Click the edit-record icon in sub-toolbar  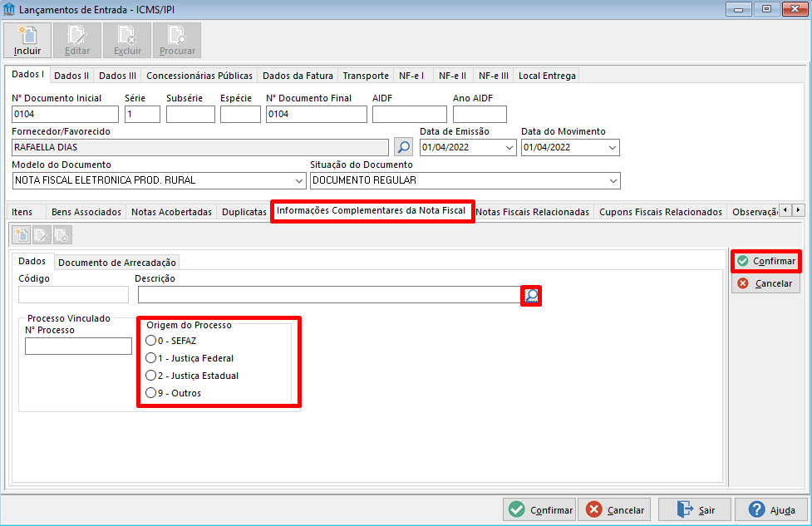(x=42, y=235)
